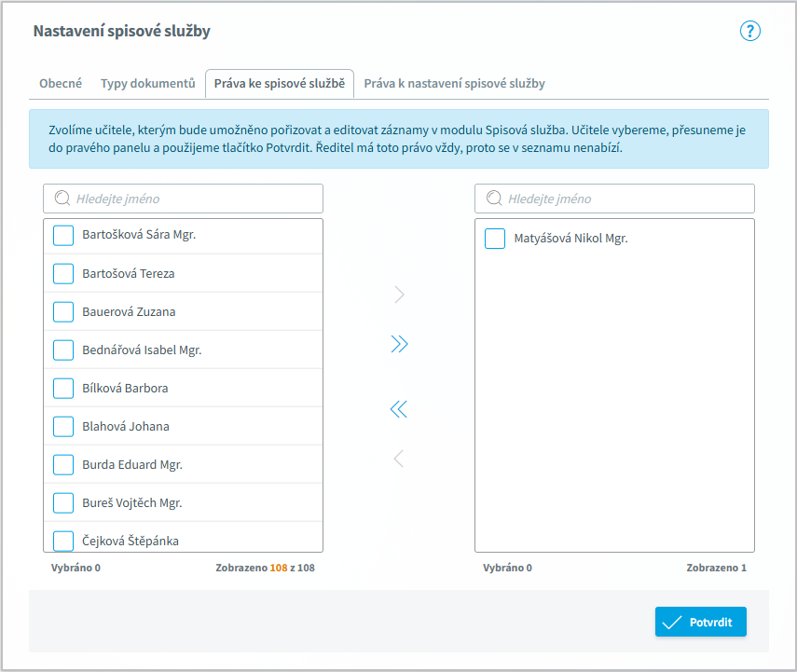Click magnifier icon in right search box

click(x=495, y=199)
